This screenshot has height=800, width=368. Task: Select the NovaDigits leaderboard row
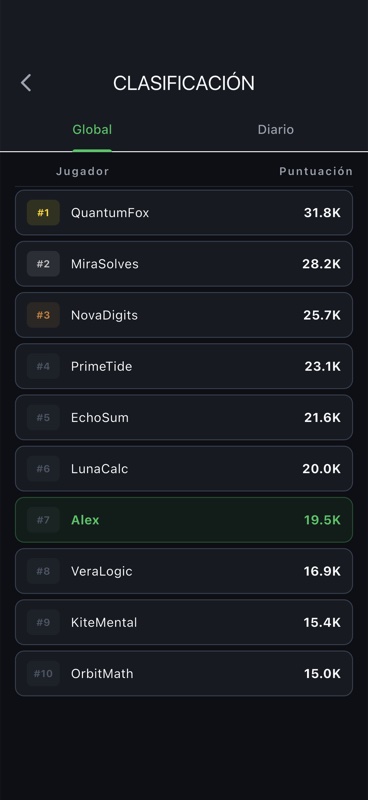(x=184, y=315)
